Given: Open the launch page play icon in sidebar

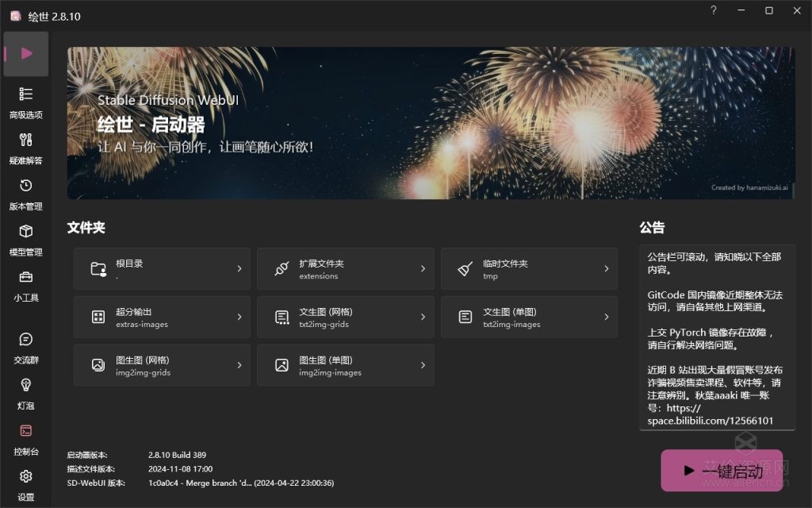Looking at the screenshot, I should click(26, 53).
